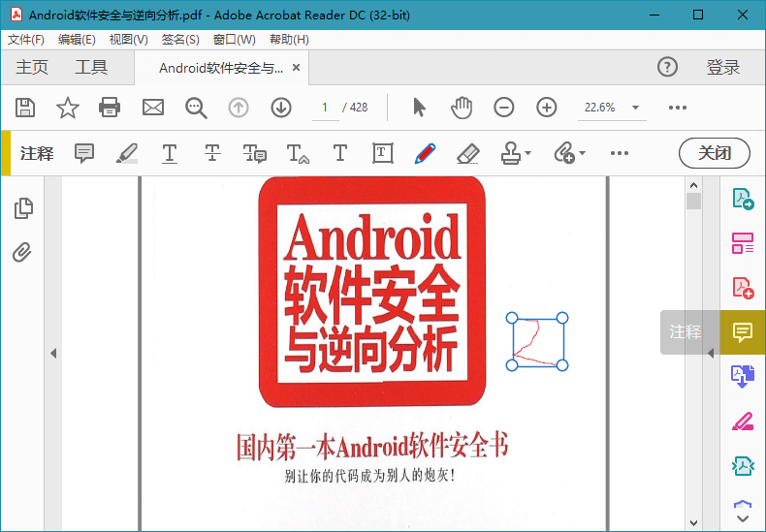
Task: Print the document with printer icon
Action: [110, 108]
